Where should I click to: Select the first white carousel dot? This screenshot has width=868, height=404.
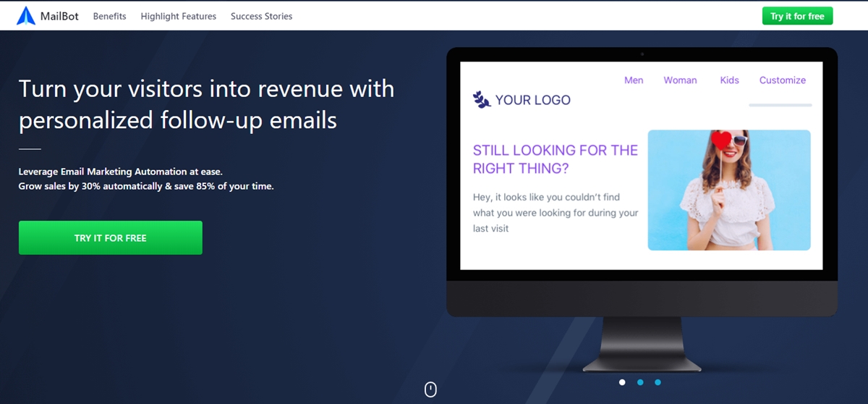click(x=622, y=382)
